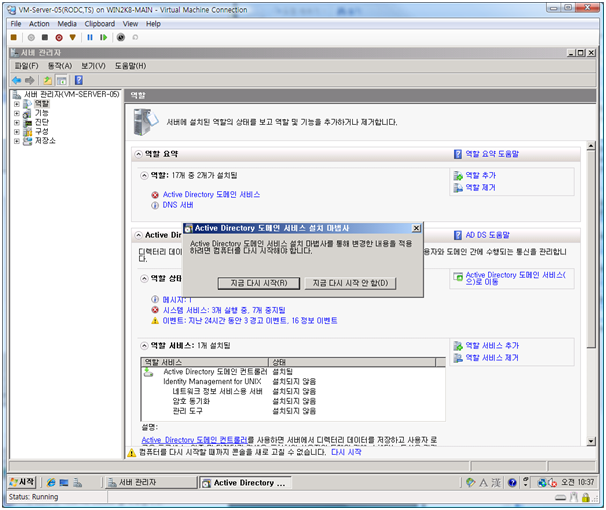
Task: Collapse the 역할: 17개 중 2개가 설치됨 subsection
Action: click(x=144, y=176)
